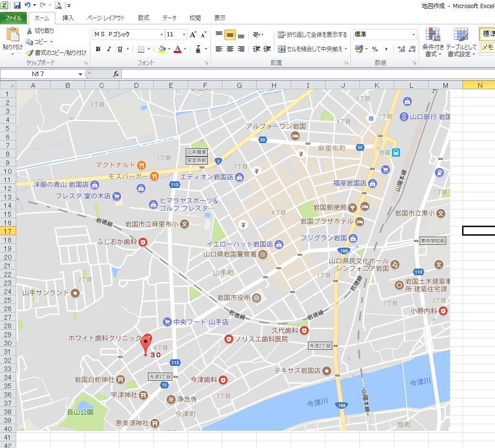Toggle Italic formatting
The height and width of the screenshot is (448, 495).
(x=108, y=49)
